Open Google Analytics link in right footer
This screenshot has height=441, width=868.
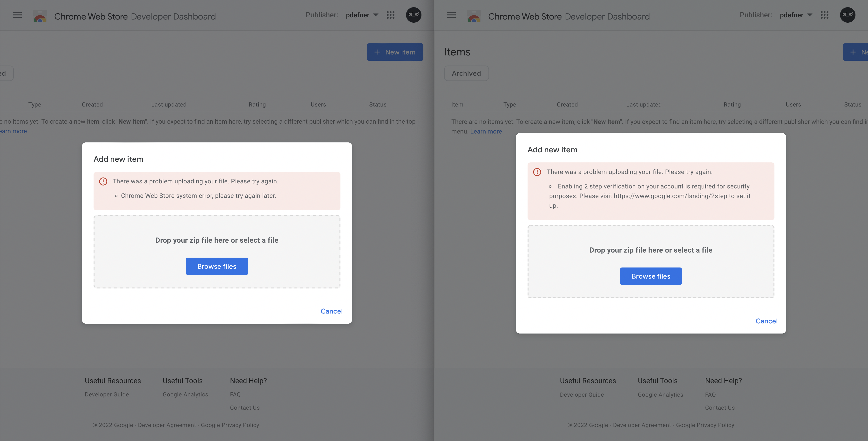click(660, 395)
